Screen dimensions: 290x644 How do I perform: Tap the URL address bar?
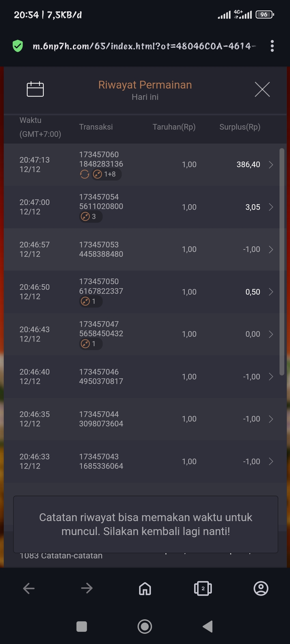coord(142,46)
